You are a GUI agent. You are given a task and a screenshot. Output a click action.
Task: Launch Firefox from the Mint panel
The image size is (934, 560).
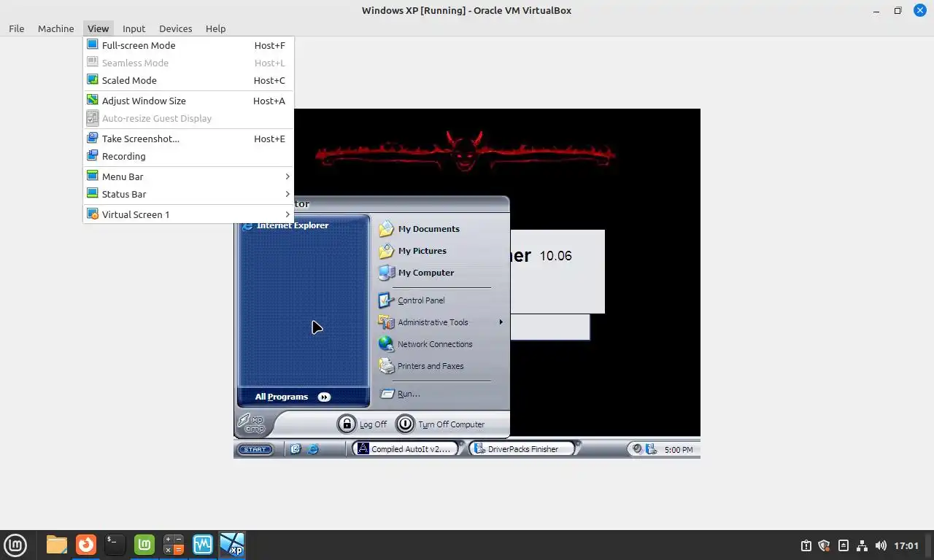click(86, 545)
